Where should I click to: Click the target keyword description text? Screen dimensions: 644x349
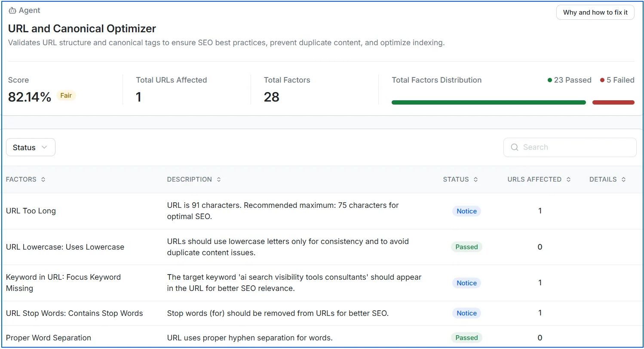point(294,283)
